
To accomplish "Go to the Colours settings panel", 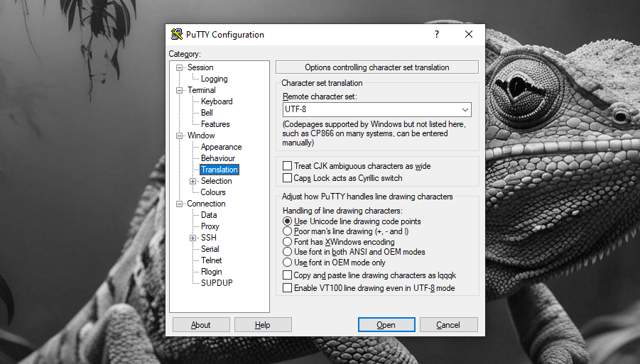I will coord(213,192).
